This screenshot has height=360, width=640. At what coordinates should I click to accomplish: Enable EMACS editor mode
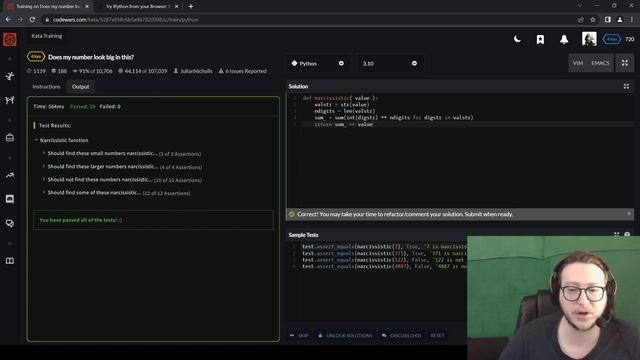(x=600, y=63)
